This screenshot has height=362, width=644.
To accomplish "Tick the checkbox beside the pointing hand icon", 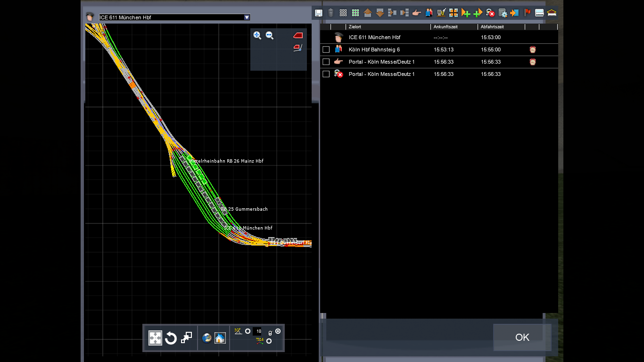I will pos(326,62).
